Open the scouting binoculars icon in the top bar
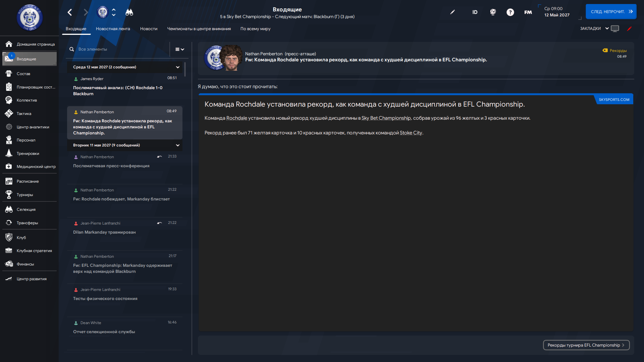The image size is (644, 362). click(x=129, y=12)
